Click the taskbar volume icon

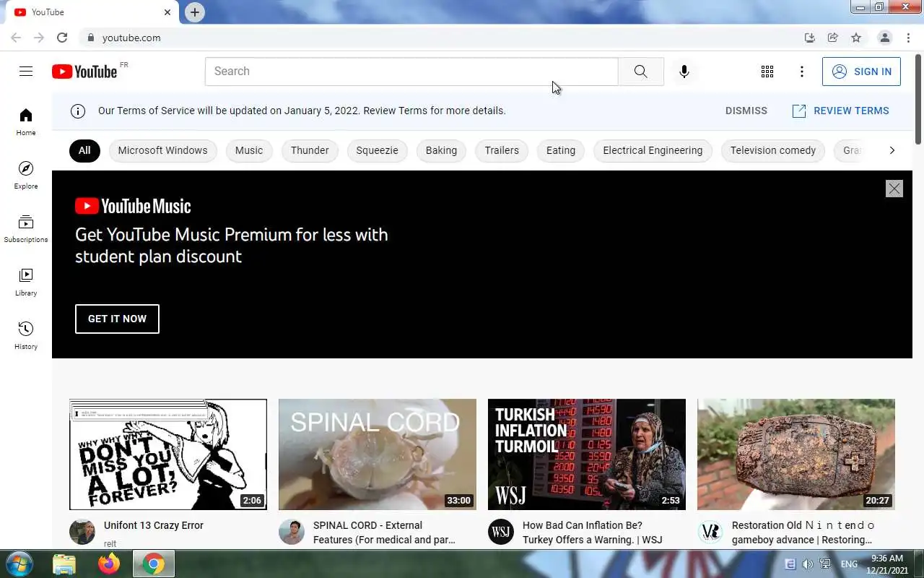(x=808, y=564)
